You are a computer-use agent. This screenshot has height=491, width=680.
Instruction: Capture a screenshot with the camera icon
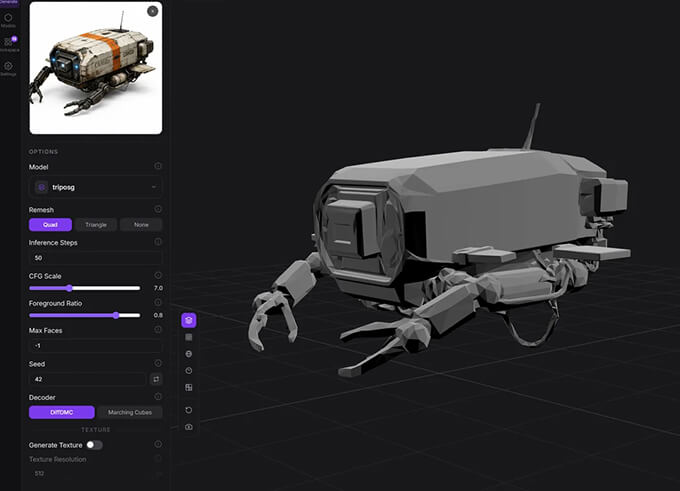[x=189, y=427]
